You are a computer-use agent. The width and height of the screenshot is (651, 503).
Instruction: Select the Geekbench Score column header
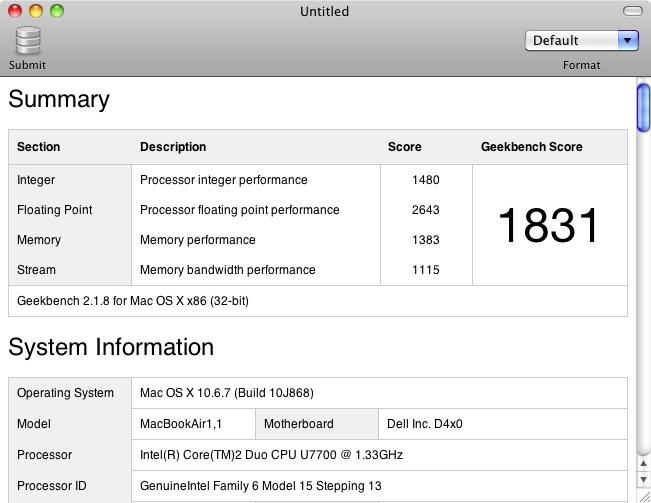point(531,147)
